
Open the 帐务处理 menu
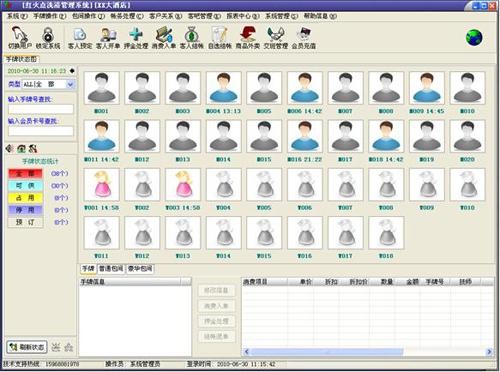click(x=127, y=16)
